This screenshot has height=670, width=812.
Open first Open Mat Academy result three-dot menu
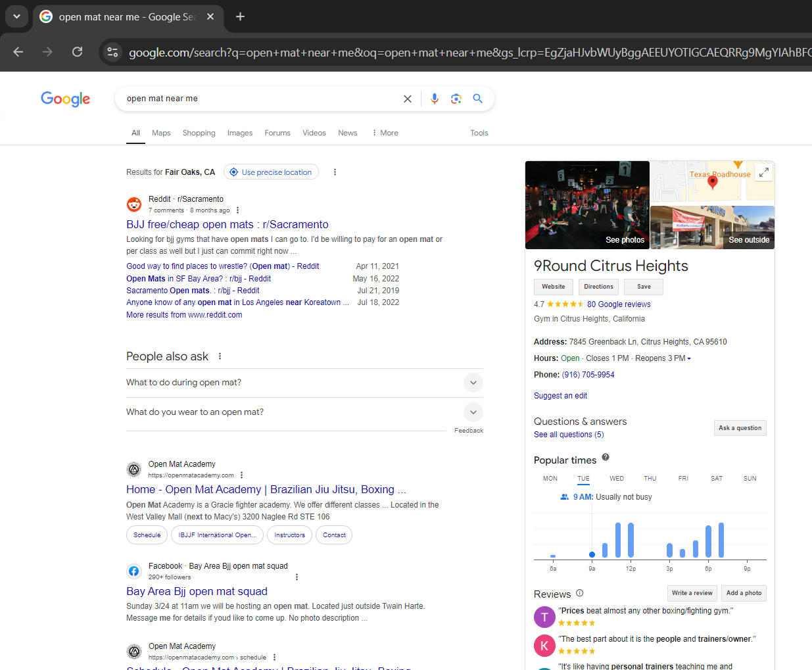pyautogui.click(x=241, y=475)
